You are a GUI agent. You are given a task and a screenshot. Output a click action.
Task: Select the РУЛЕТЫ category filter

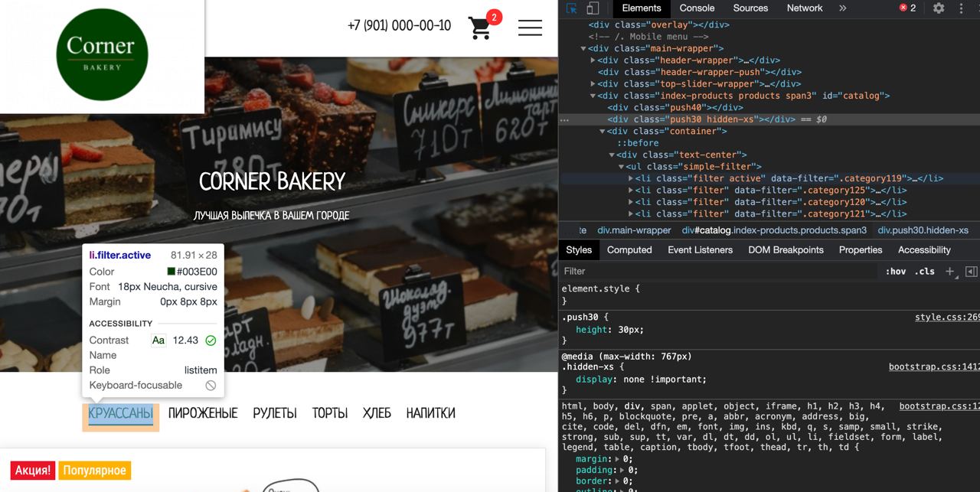tap(275, 413)
